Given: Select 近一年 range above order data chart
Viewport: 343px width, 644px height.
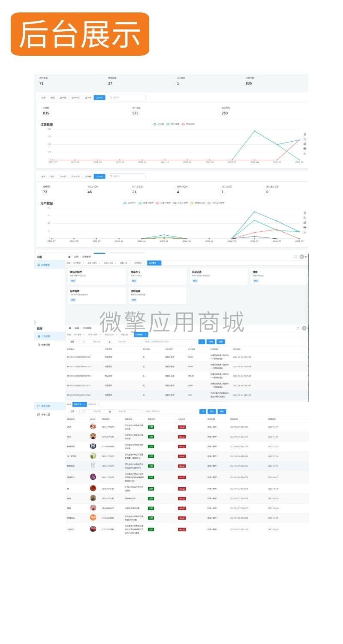Looking at the screenshot, I should [99, 98].
